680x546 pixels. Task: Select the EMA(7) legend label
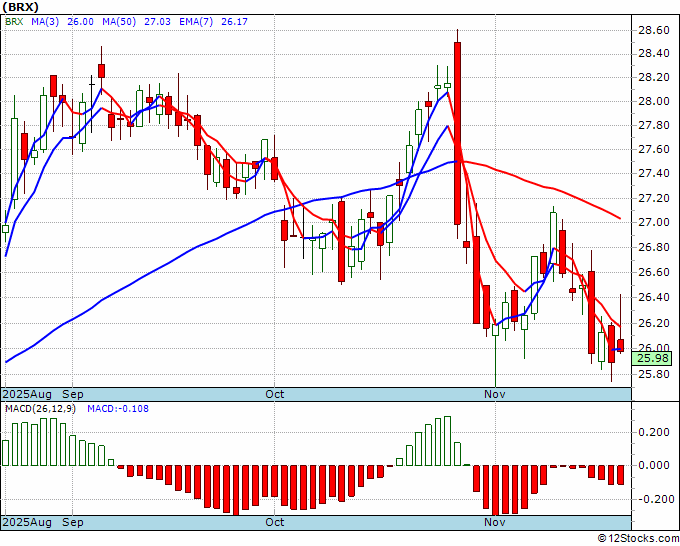tap(196, 22)
